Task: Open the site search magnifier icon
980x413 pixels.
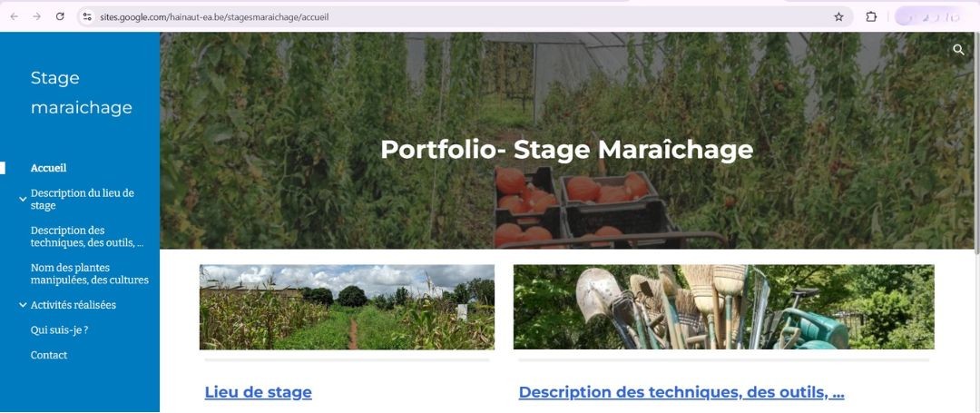Action: click(959, 50)
